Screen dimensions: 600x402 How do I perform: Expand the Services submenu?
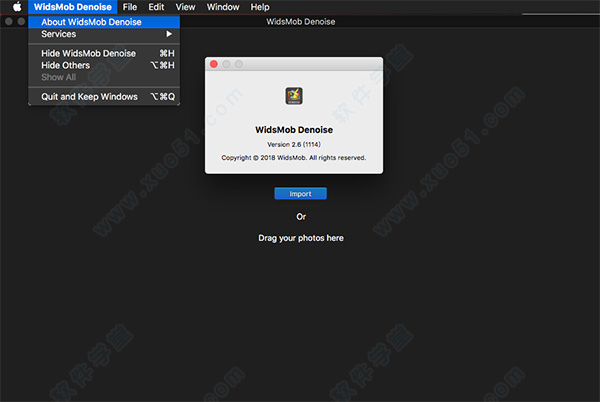tap(104, 34)
